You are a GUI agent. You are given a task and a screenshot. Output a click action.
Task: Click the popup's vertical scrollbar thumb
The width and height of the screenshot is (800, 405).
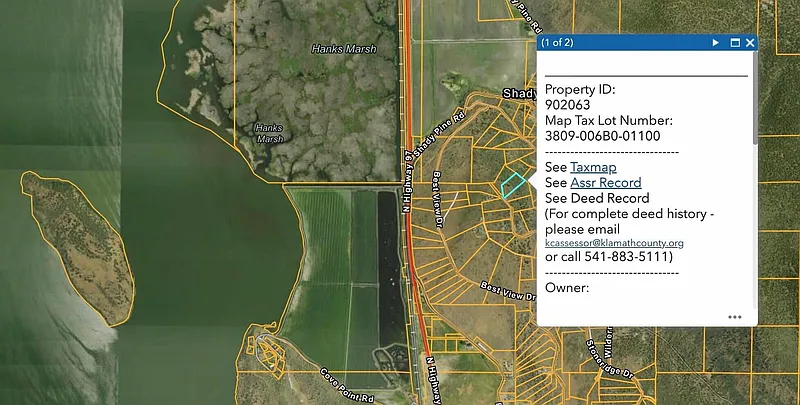755,100
